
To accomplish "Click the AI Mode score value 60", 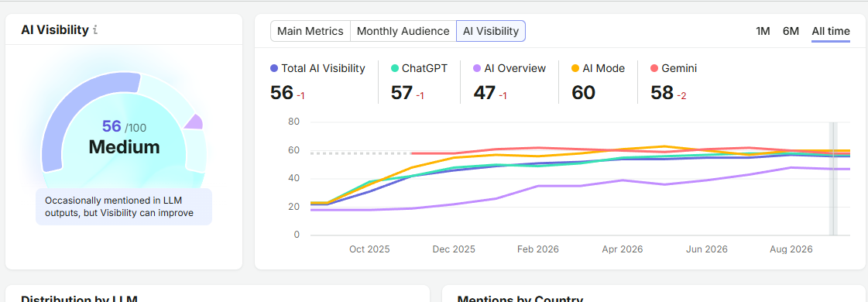I will (x=583, y=92).
